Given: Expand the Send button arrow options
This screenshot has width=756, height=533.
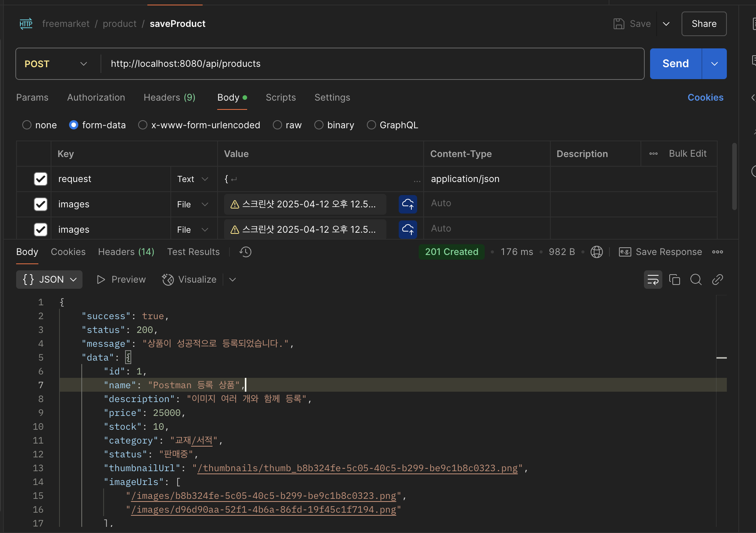Looking at the screenshot, I should point(714,64).
